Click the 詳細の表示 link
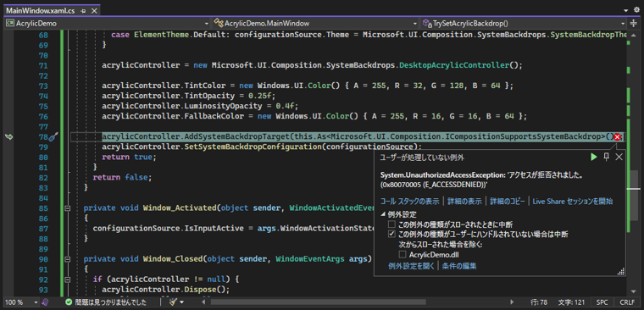 (x=464, y=202)
